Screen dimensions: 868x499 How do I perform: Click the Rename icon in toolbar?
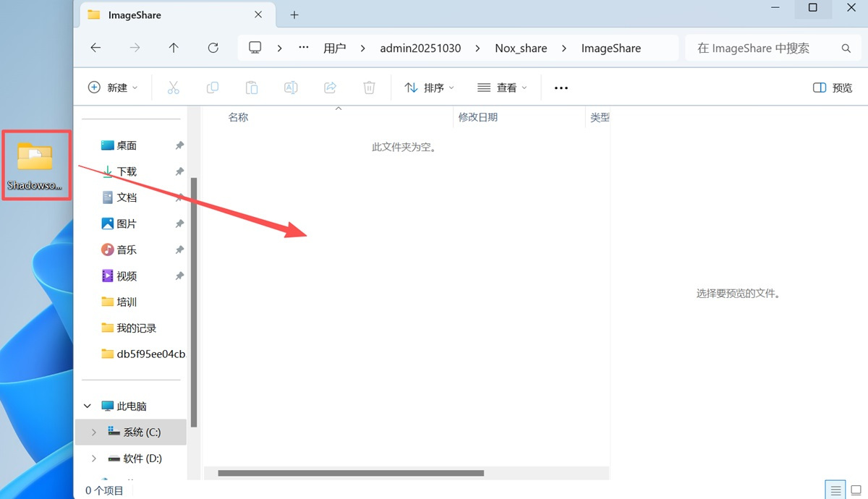(291, 88)
